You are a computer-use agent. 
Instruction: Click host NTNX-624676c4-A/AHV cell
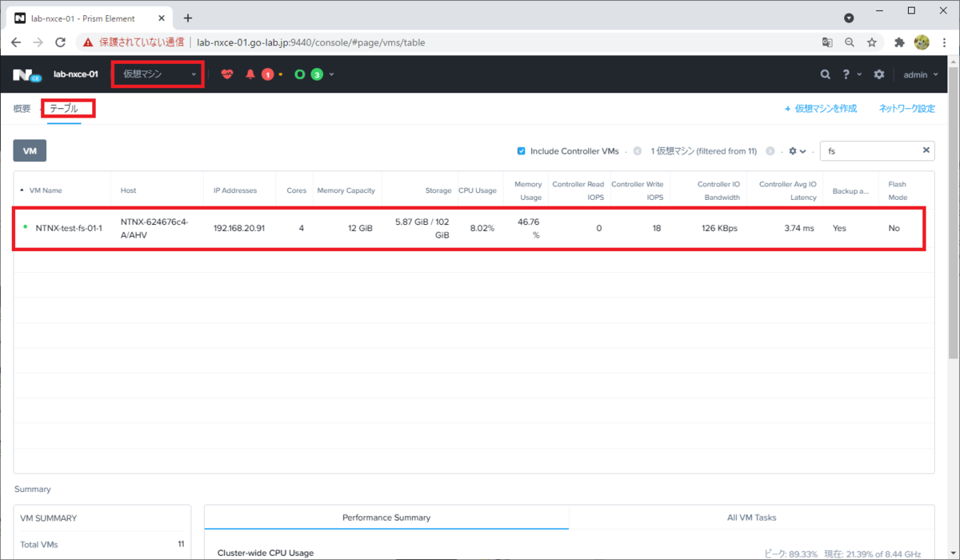click(154, 228)
